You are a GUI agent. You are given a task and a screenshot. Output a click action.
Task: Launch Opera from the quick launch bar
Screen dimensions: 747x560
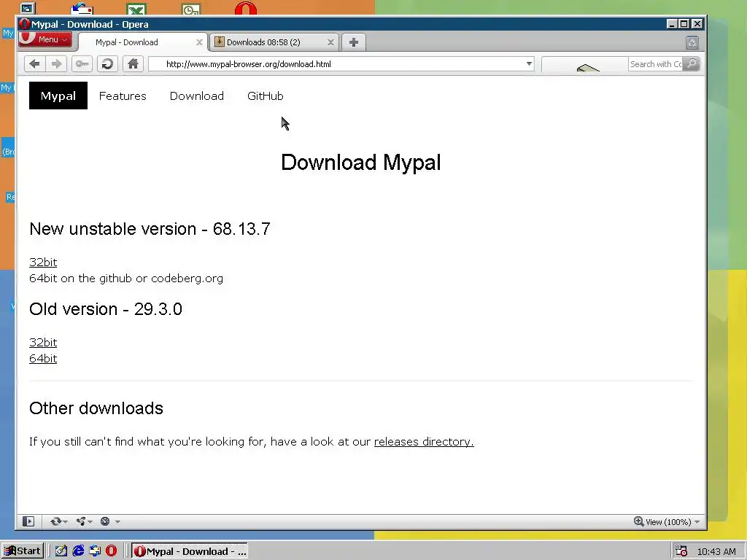112,551
